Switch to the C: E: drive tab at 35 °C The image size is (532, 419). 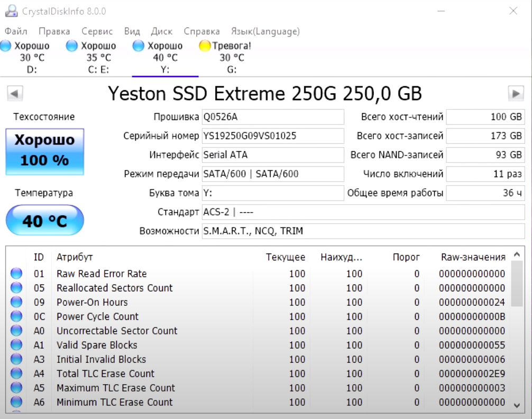98,57
